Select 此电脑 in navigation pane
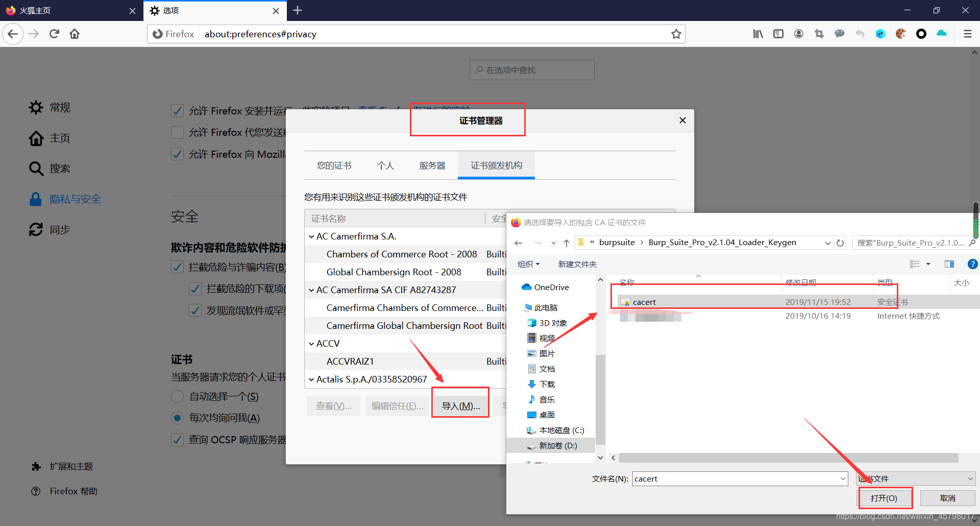 [541, 307]
